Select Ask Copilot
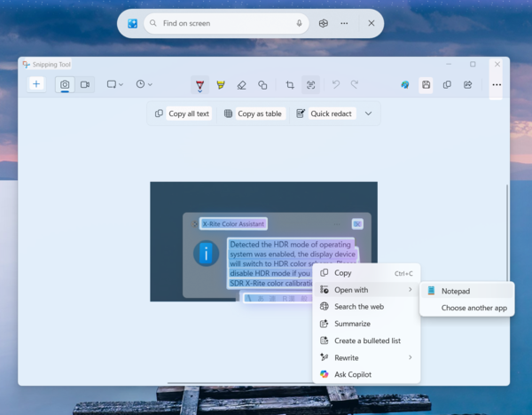The height and width of the screenshot is (415, 532). pos(366,374)
